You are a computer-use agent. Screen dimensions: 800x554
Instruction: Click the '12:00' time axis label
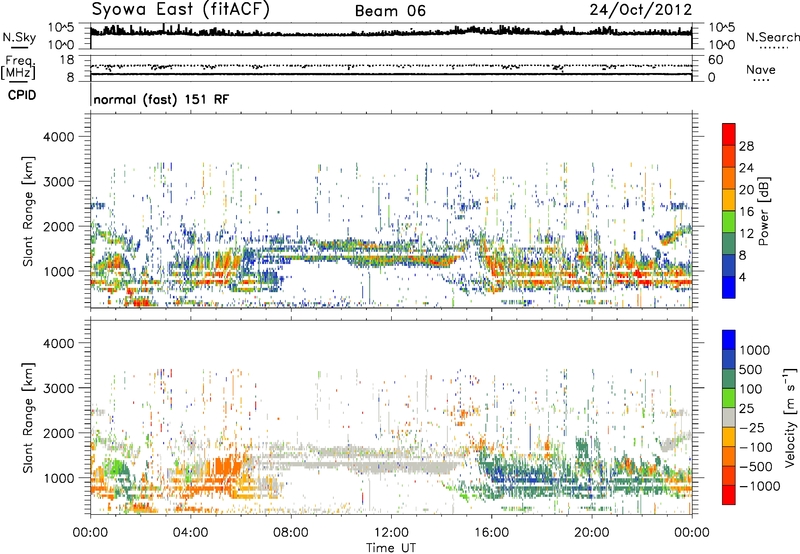click(x=391, y=533)
